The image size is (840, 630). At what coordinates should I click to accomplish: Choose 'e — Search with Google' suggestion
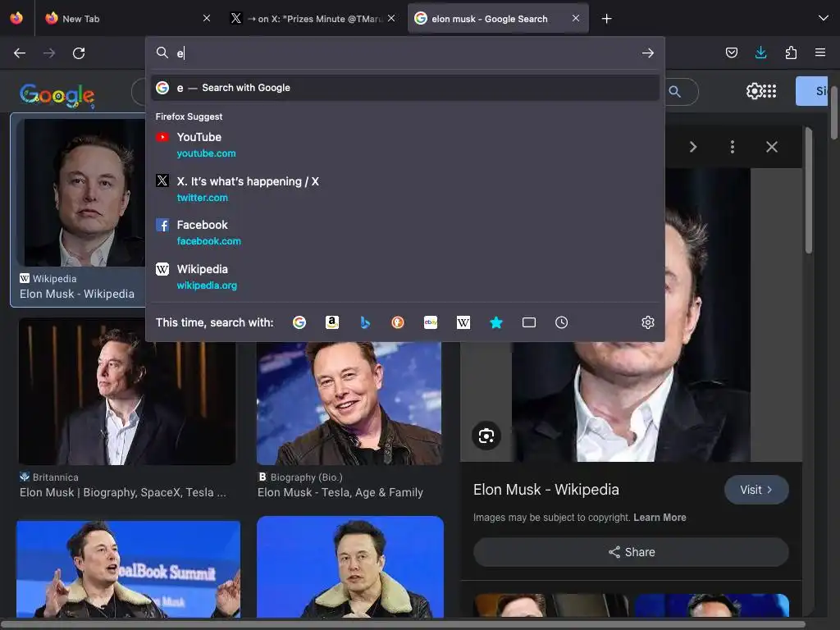pos(405,88)
